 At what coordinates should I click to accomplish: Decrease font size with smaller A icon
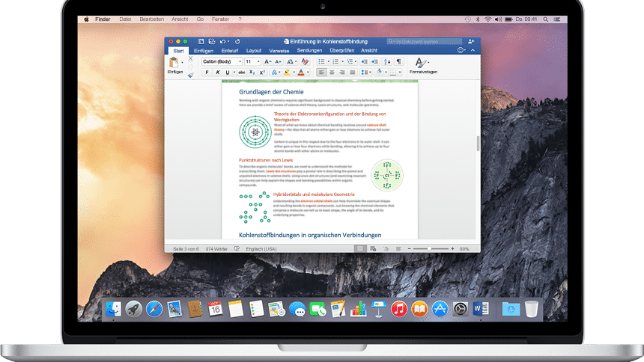click(x=278, y=61)
